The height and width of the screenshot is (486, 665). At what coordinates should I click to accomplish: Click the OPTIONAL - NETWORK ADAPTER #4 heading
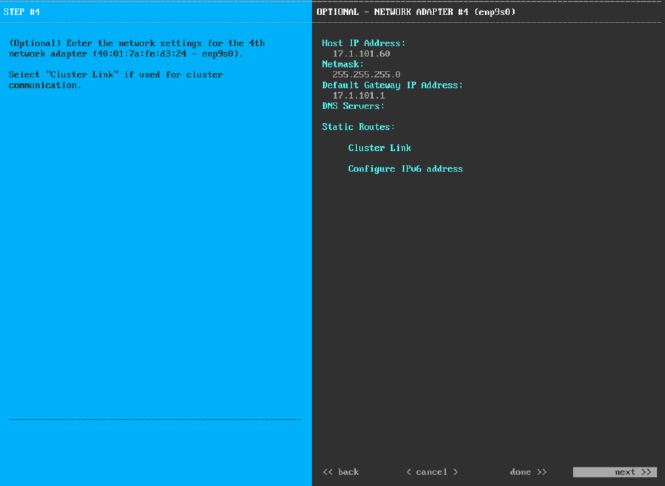coord(415,12)
